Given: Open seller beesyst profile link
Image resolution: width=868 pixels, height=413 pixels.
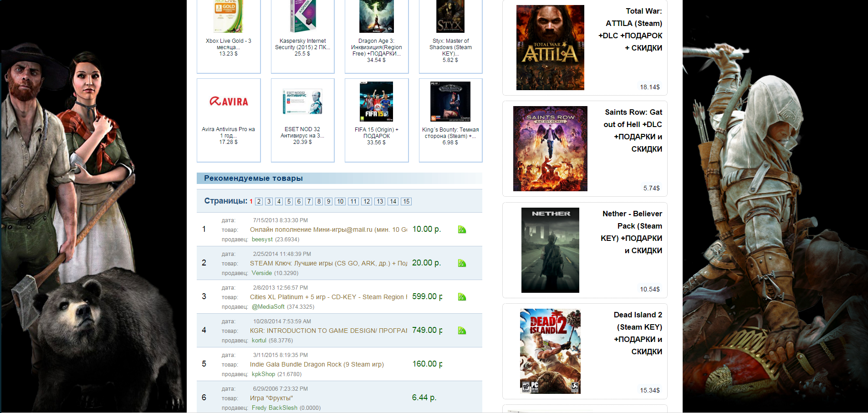Looking at the screenshot, I should point(262,240).
